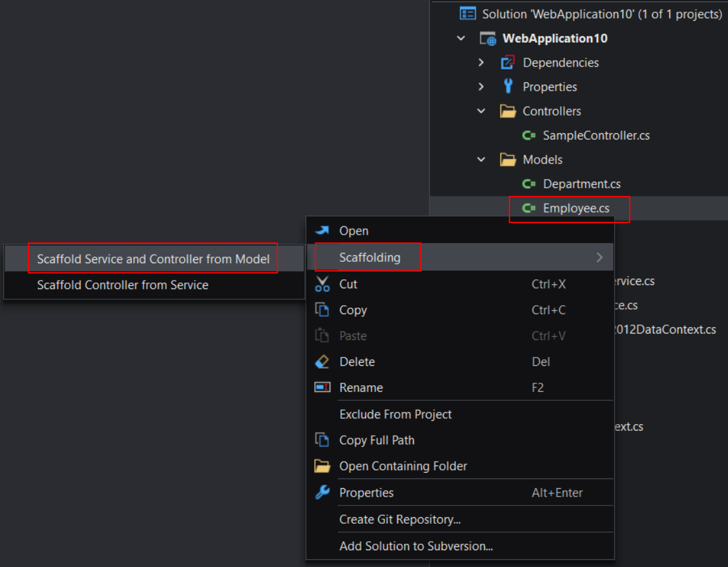This screenshot has width=728, height=567.
Task: Select Create Git Repository option
Action: 400,520
